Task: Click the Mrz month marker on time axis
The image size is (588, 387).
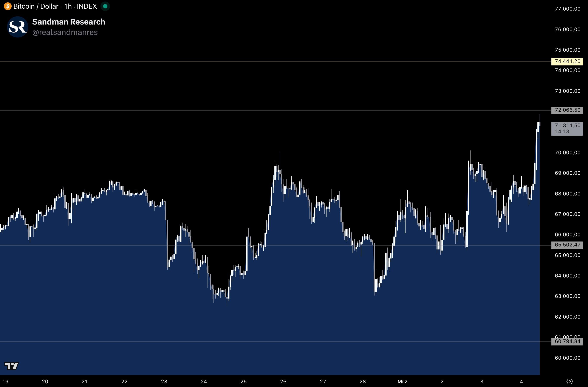Action: pos(402,381)
